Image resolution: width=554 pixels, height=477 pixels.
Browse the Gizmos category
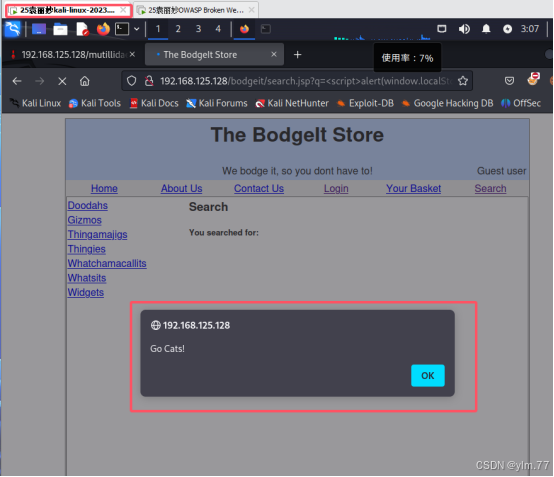(85, 220)
